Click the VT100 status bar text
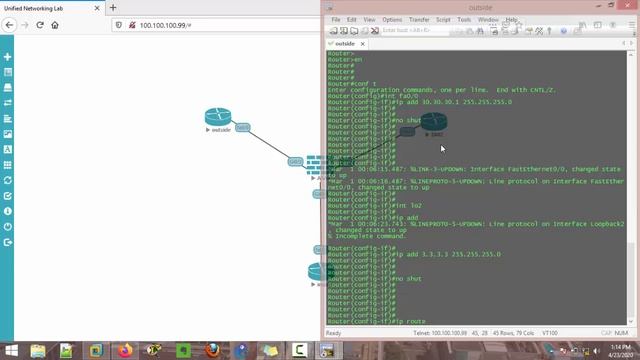The height and width of the screenshot is (360, 640). pos(550,333)
